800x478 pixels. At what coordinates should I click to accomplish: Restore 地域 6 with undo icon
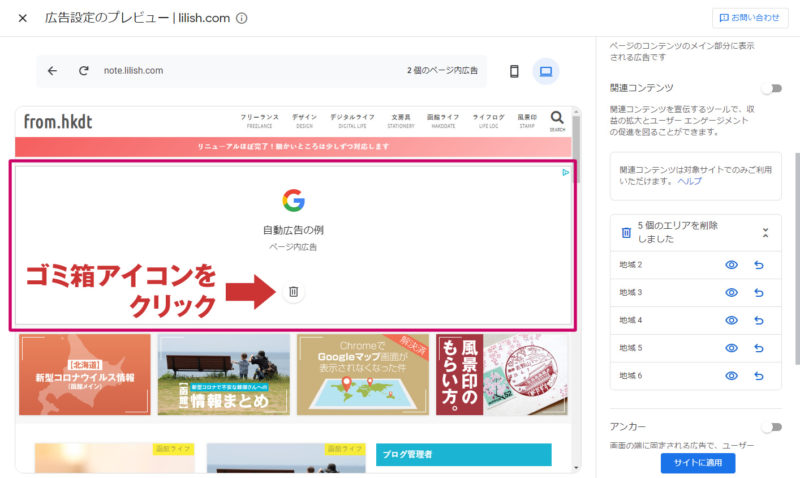759,376
